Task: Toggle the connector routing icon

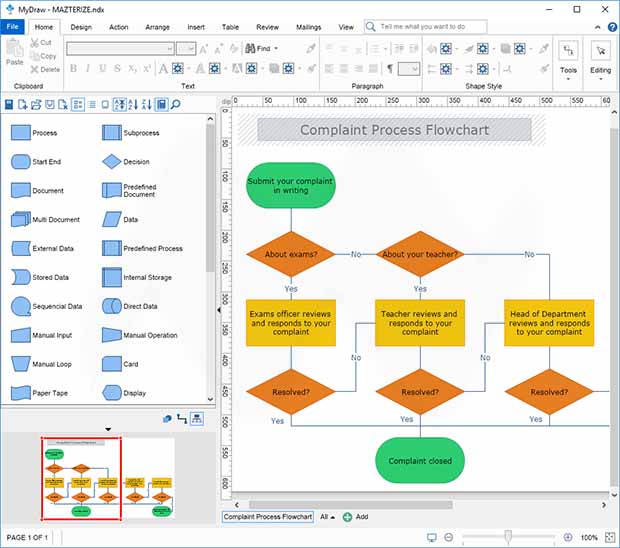Action: 182,419
